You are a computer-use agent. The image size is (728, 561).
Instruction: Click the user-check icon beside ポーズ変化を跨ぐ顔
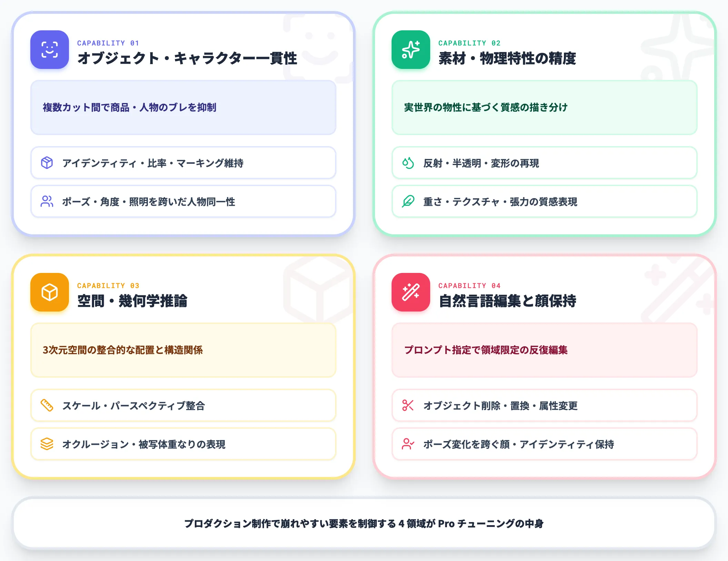(x=408, y=444)
